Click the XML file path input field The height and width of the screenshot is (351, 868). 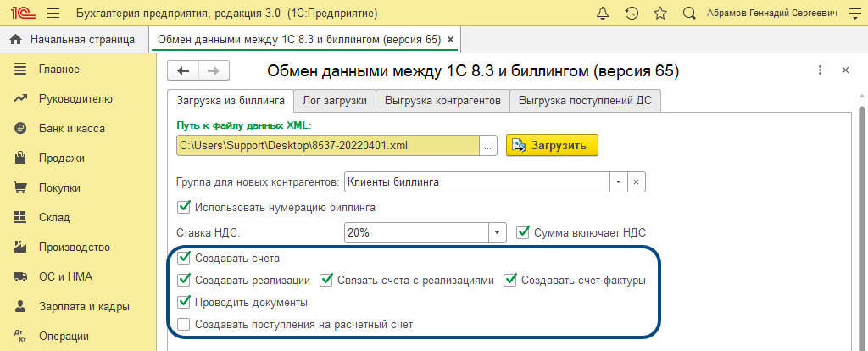click(x=328, y=146)
